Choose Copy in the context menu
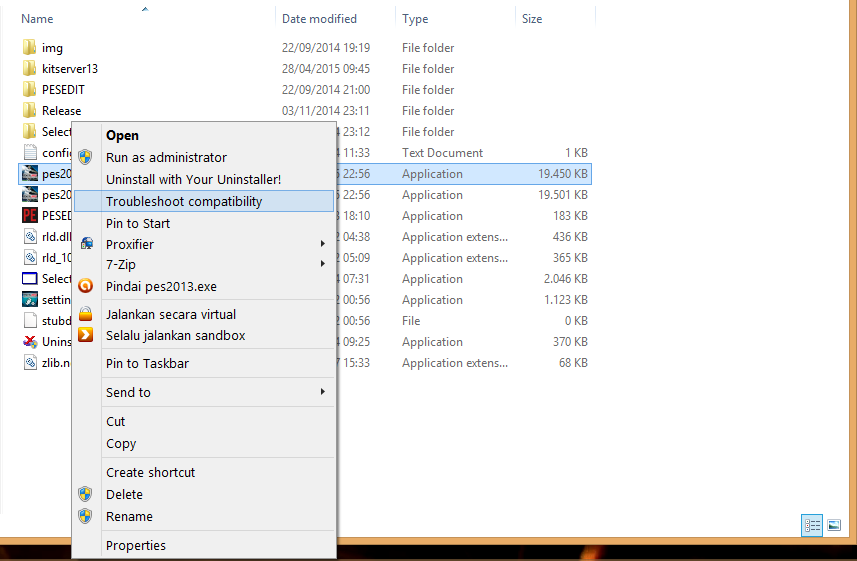The height and width of the screenshot is (561, 857). click(x=203, y=443)
